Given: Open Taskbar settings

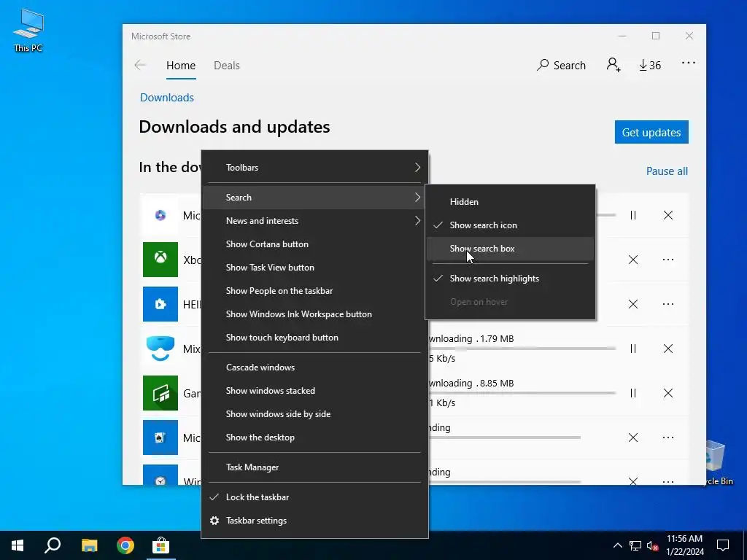Looking at the screenshot, I should click(x=315, y=520).
